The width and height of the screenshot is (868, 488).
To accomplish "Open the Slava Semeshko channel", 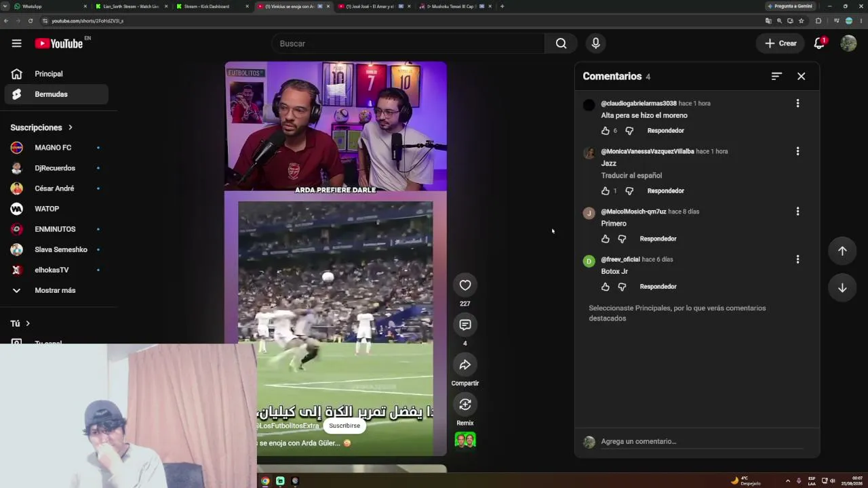I will coord(56,249).
